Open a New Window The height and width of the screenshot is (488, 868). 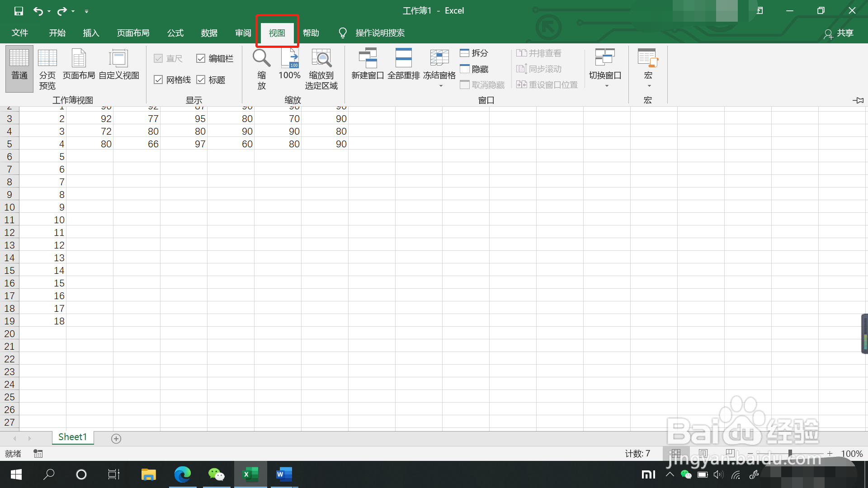pyautogui.click(x=368, y=64)
